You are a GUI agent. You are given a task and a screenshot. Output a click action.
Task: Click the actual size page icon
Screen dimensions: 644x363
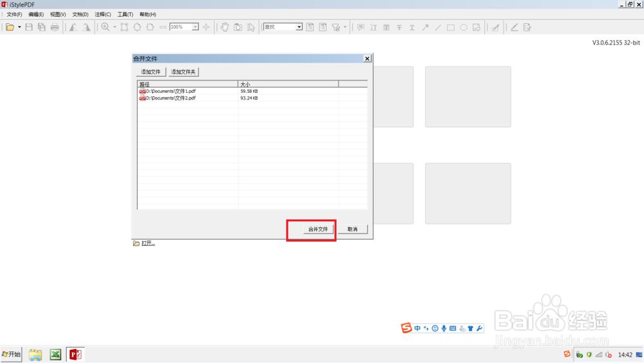click(124, 27)
